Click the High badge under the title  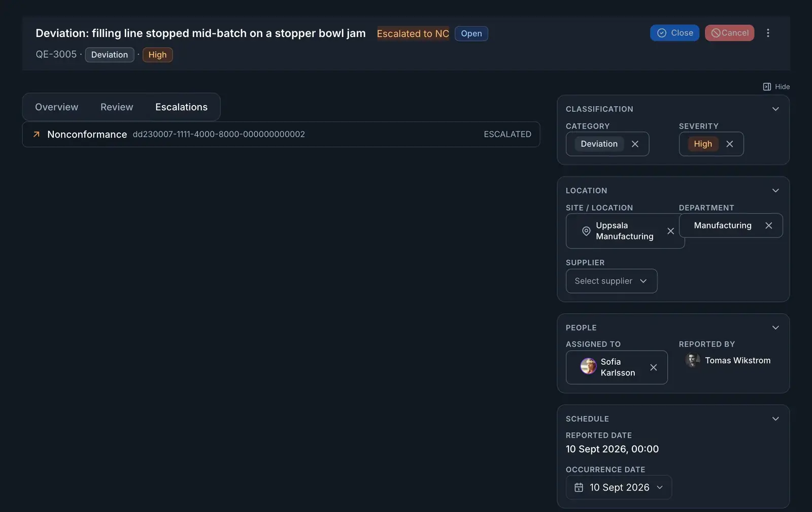pos(157,55)
